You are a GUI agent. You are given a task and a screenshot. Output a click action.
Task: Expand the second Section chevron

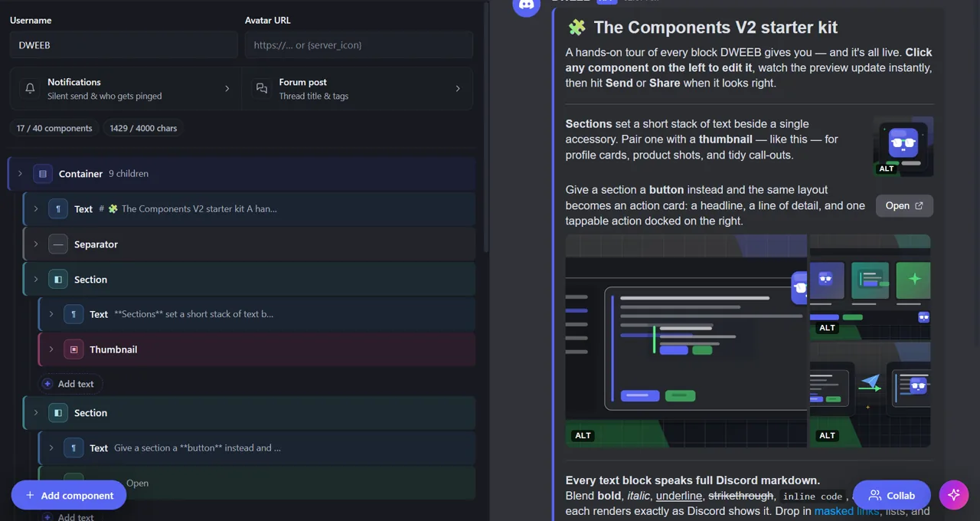tap(36, 413)
